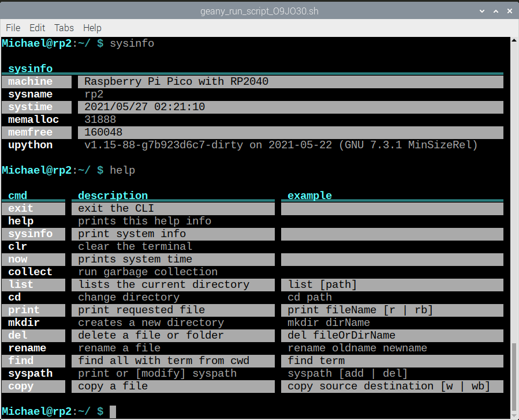Click the '160048' memfree value
The height and width of the screenshot is (420, 519).
coord(103,132)
